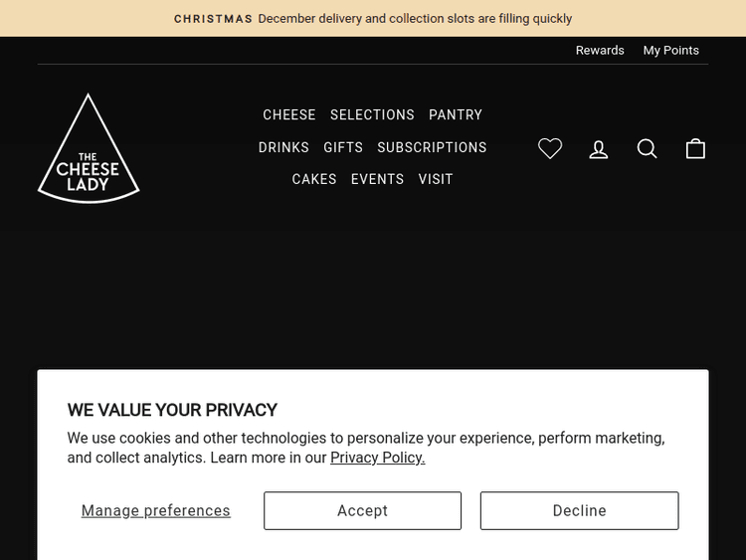Viewport: 746px width, 560px height.
Task: Navigate to Drinks section
Action: tap(283, 147)
